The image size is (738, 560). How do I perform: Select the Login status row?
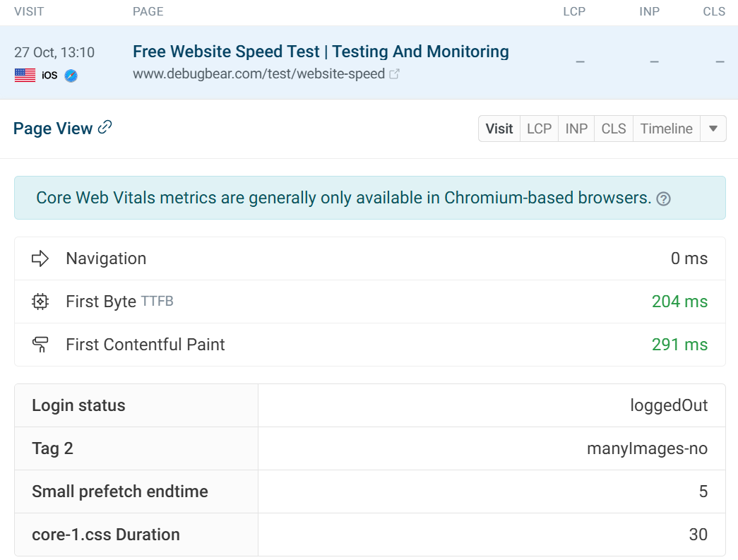(x=369, y=405)
